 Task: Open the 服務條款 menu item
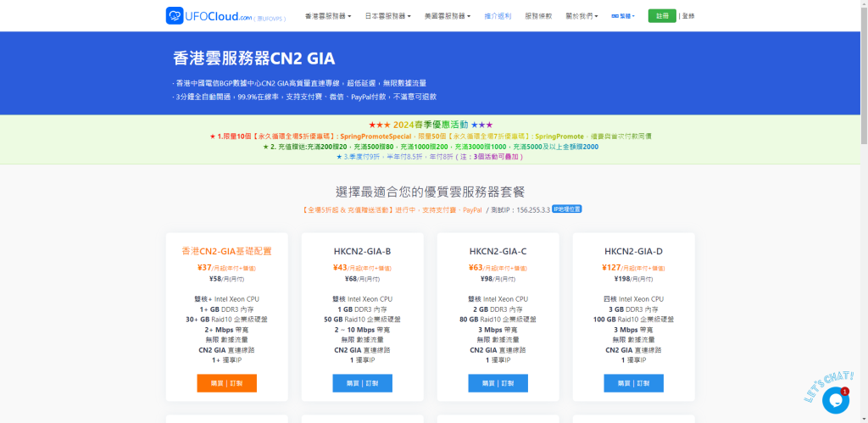(538, 16)
